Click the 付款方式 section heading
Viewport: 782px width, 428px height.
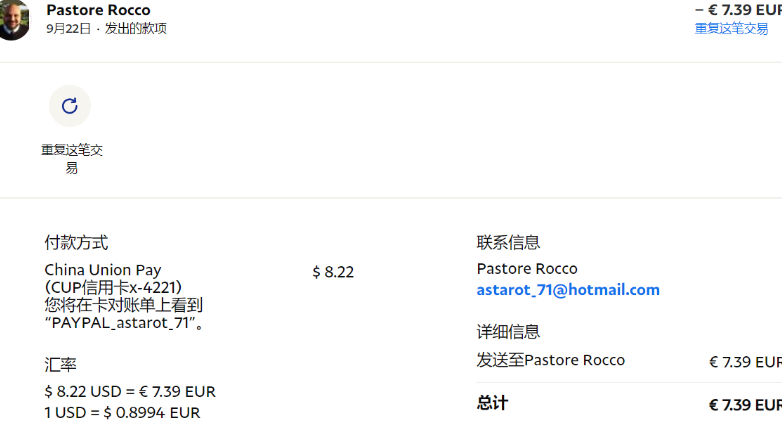[x=76, y=242]
